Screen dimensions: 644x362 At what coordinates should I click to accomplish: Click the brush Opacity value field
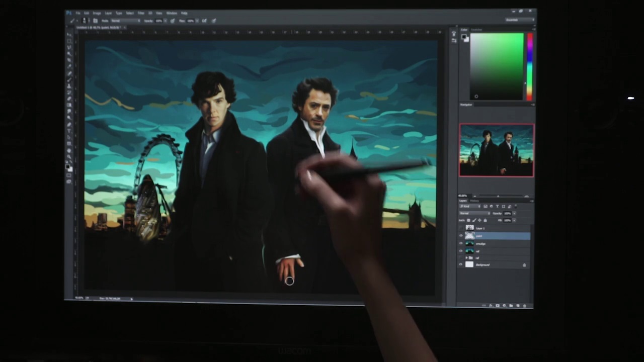coord(158,21)
